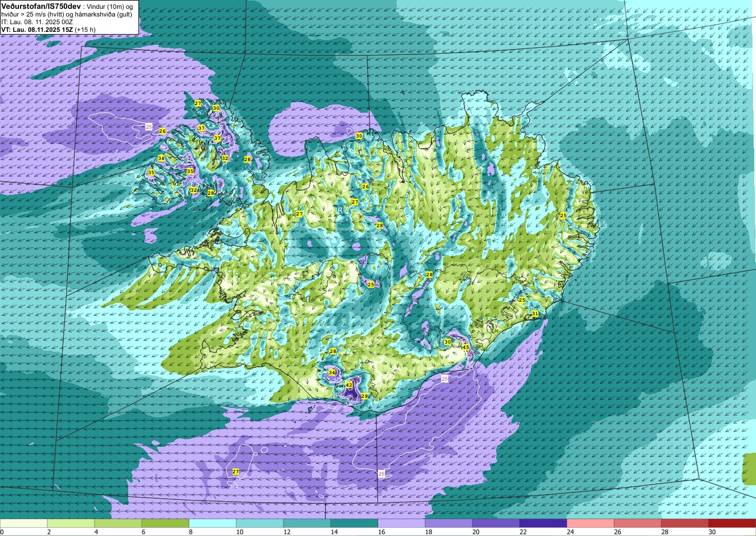Click the 'VT: Lau. 08.11.2025 15Z (+15 h)' line
Screen dimensions: 756x536
tap(48, 29)
